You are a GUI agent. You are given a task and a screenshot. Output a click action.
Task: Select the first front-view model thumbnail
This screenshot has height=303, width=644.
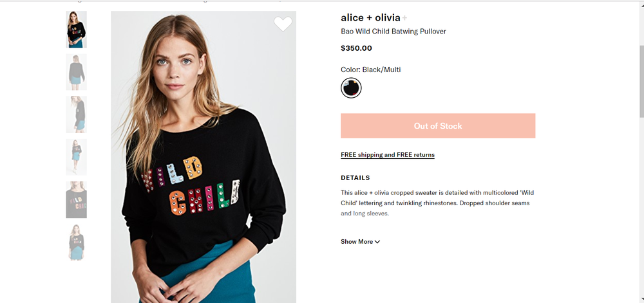pos(76,30)
